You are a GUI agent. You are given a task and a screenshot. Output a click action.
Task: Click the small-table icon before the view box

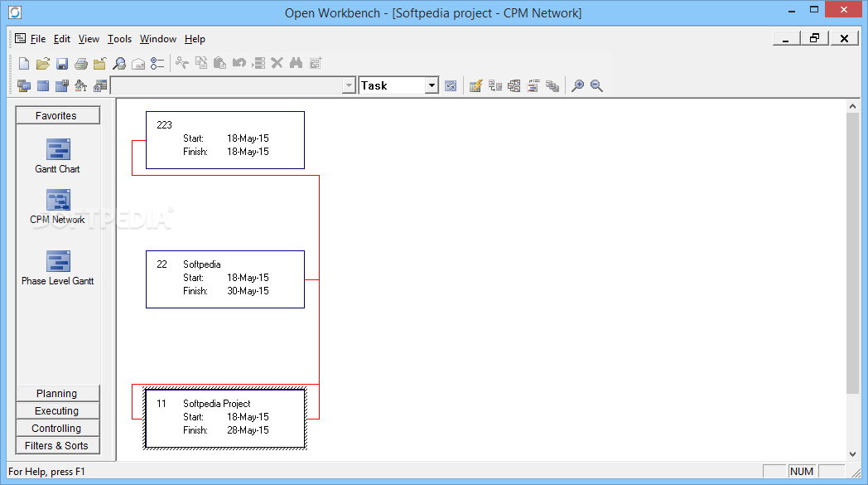pyautogui.click(x=100, y=85)
